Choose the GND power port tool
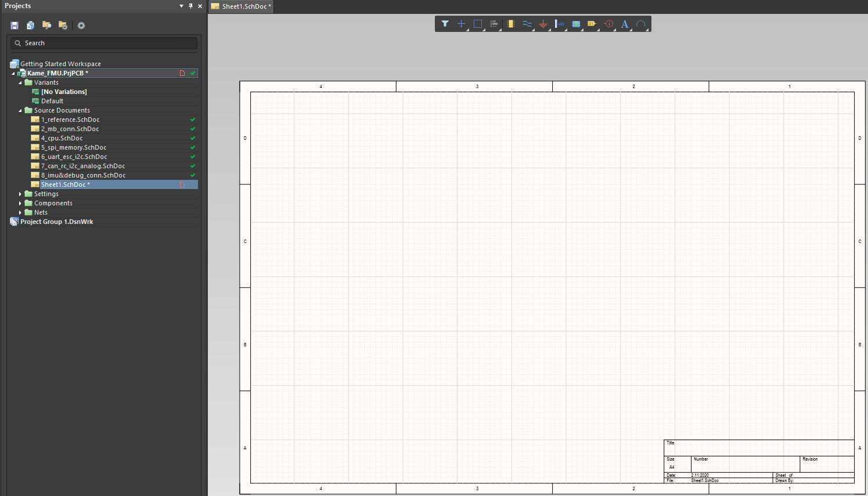 pyautogui.click(x=543, y=24)
